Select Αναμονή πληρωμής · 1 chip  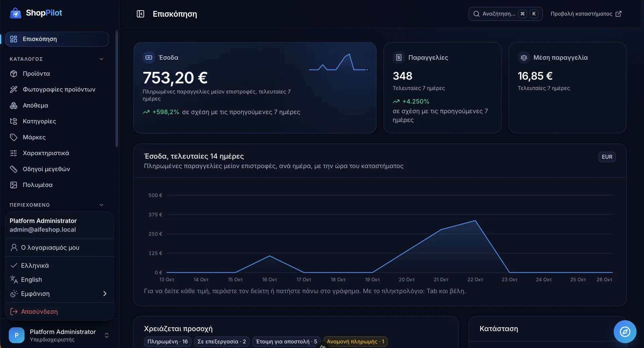[355, 342]
